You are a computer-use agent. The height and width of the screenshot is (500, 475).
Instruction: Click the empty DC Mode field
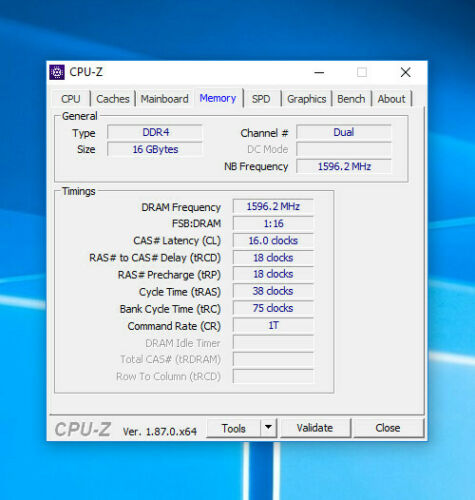pos(344,149)
